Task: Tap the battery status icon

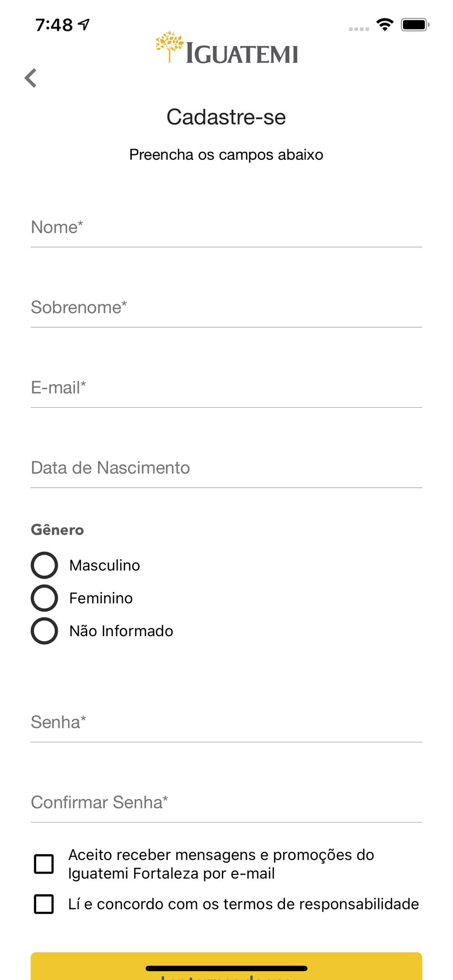Action: (415, 24)
